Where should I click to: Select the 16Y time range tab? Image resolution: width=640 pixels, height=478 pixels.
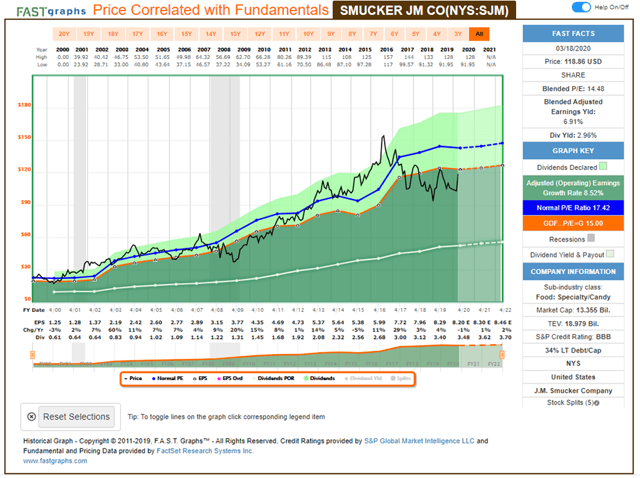coord(162,34)
